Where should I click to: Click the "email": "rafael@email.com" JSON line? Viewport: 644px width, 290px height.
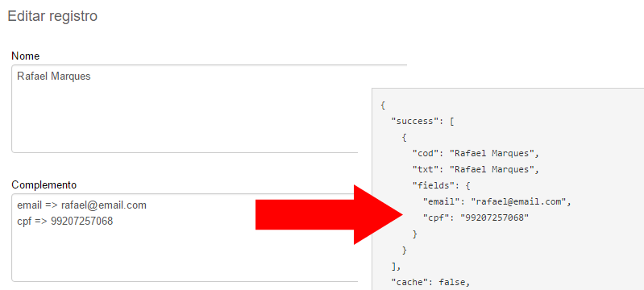(x=497, y=201)
